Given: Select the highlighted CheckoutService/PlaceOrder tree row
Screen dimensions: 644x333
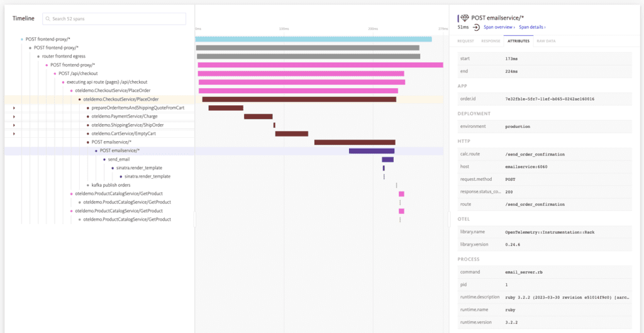Looking at the screenshot, I should [x=121, y=99].
